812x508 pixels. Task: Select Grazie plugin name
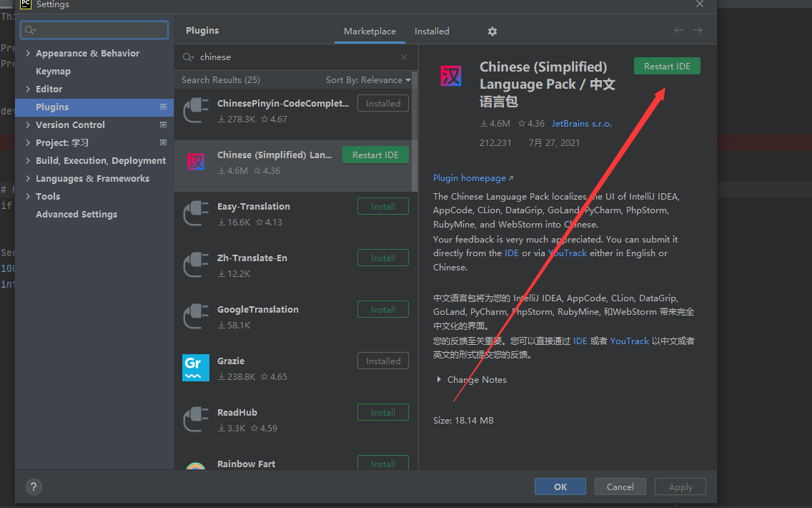point(230,361)
